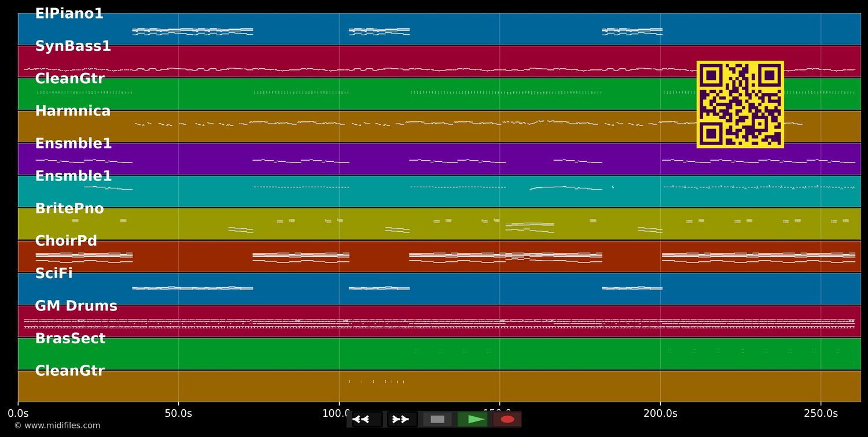Select the ElPiano1 track label
The width and height of the screenshot is (868, 437).
tap(69, 14)
